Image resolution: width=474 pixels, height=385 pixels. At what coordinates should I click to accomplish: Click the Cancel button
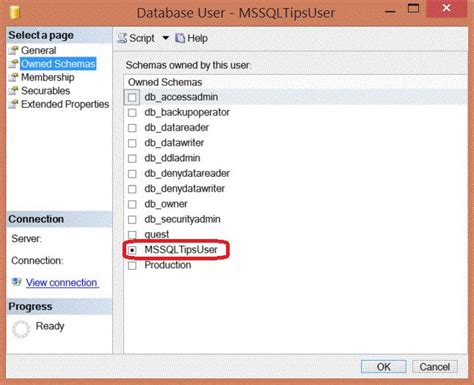435,367
